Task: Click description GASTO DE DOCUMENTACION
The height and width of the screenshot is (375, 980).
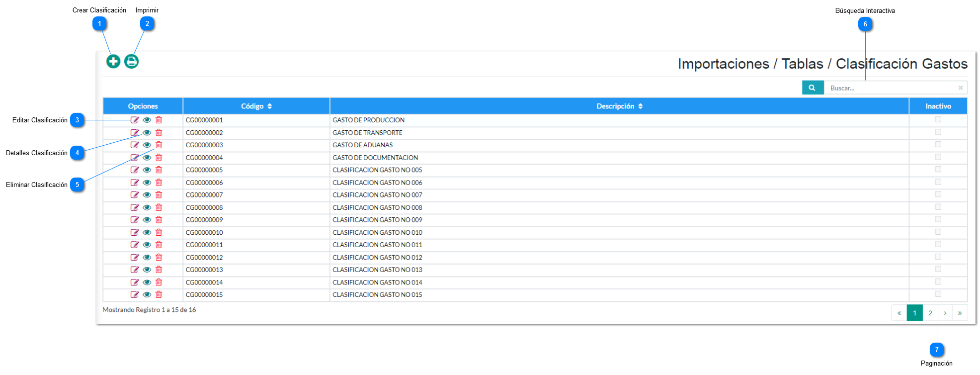Action: [x=375, y=158]
